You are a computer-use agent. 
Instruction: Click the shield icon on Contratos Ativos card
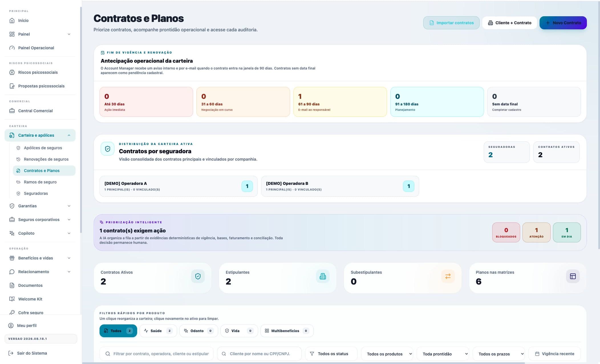pyautogui.click(x=198, y=276)
